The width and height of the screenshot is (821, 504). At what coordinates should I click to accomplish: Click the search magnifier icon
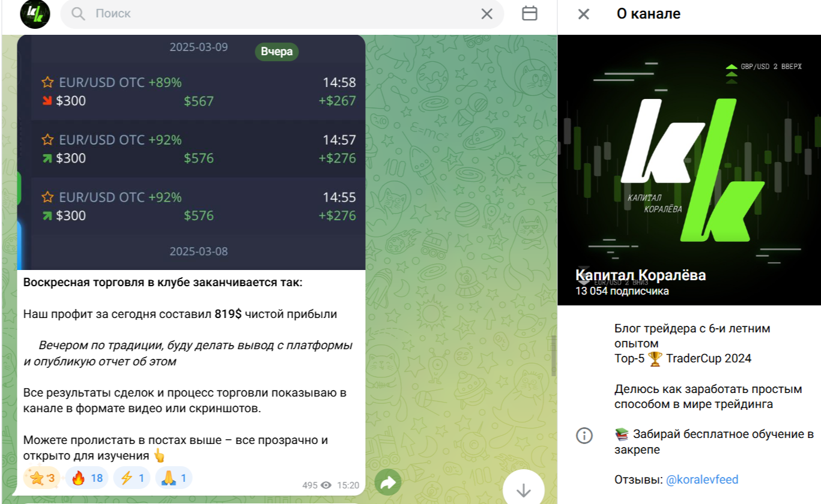pos(78,13)
